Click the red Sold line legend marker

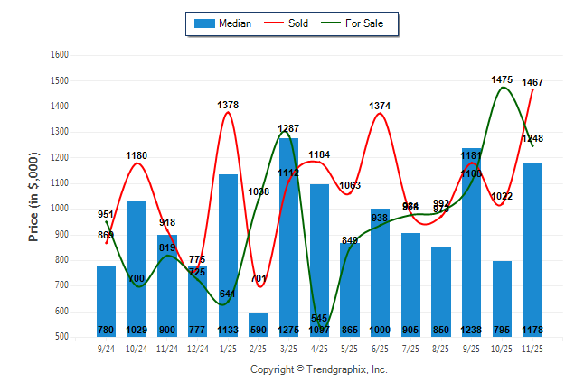click(x=273, y=23)
